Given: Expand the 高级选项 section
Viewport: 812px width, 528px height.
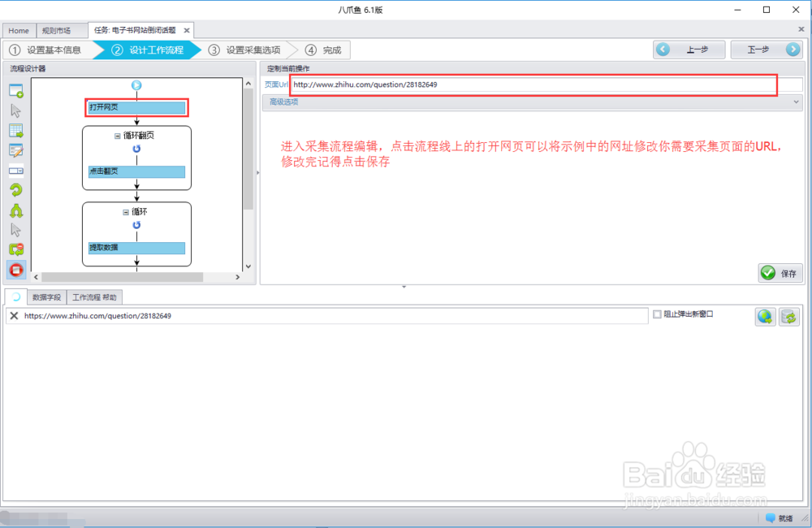Looking at the screenshot, I should [x=533, y=102].
